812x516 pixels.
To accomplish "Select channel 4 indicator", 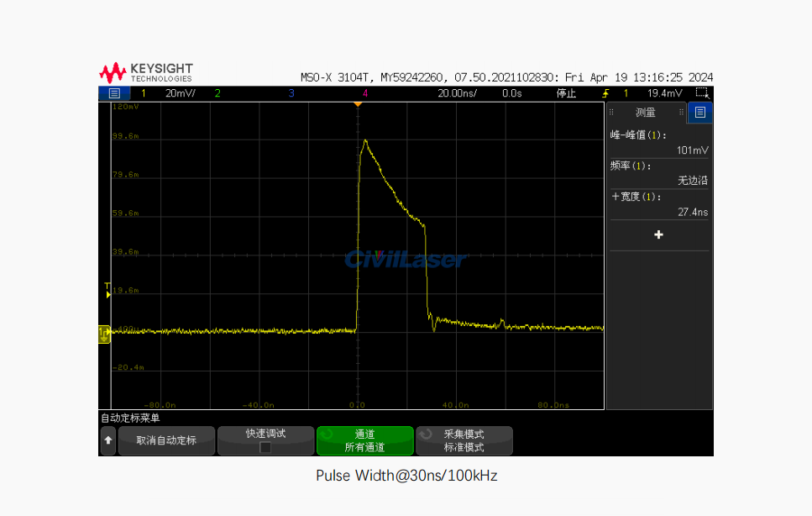I will click(365, 93).
